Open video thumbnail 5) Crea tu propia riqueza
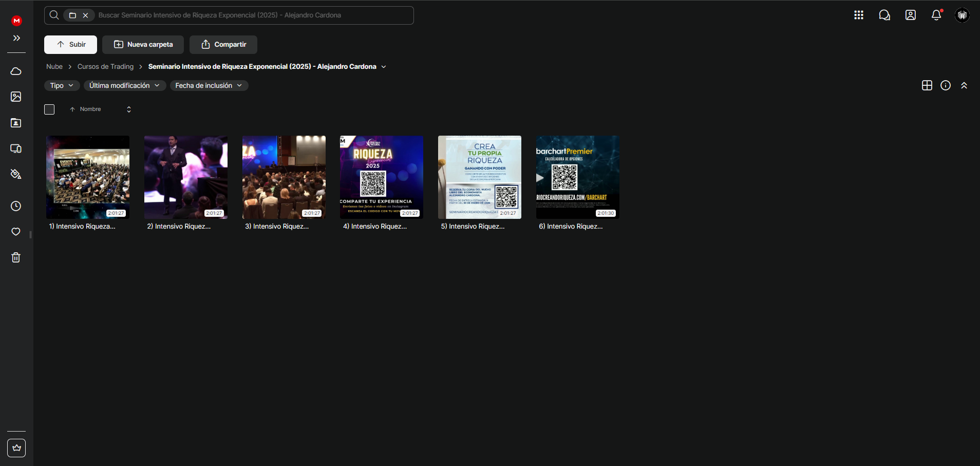 [x=480, y=177]
